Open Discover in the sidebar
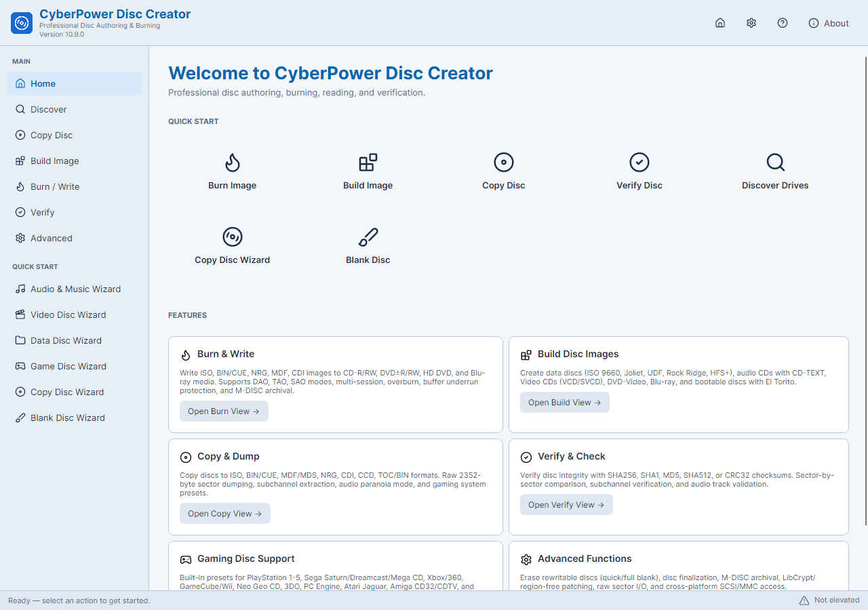Screen dimensions: 868x610 (75, 109)
